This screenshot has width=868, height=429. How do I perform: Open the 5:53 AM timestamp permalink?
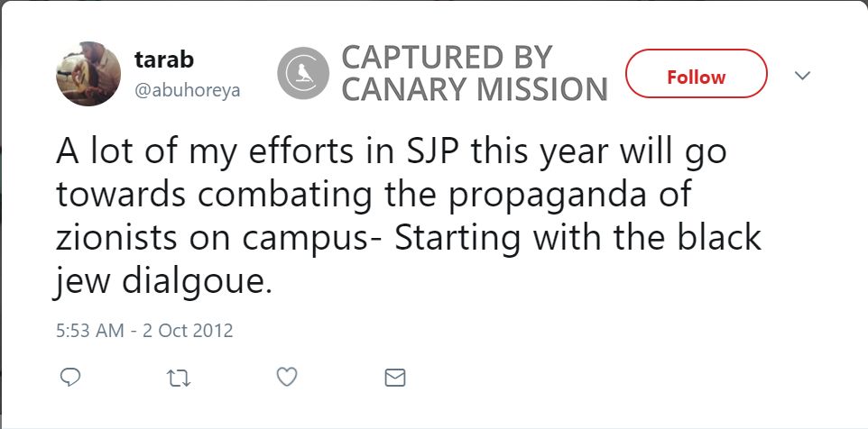89,331
